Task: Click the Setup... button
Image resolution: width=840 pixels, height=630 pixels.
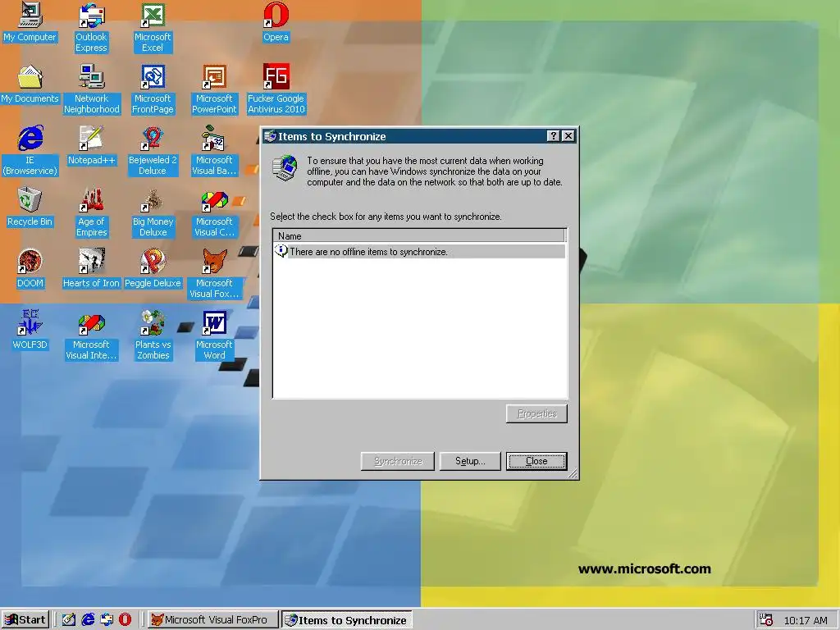Action: coord(470,461)
